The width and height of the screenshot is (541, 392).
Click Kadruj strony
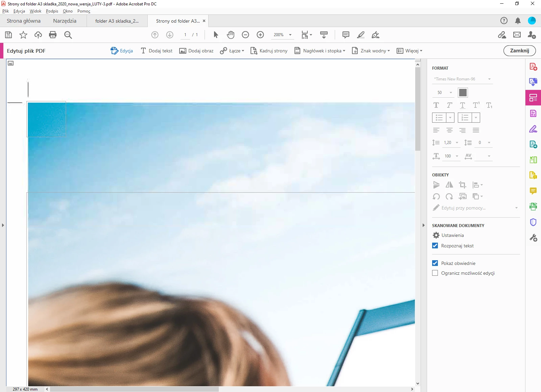[x=269, y=51]
